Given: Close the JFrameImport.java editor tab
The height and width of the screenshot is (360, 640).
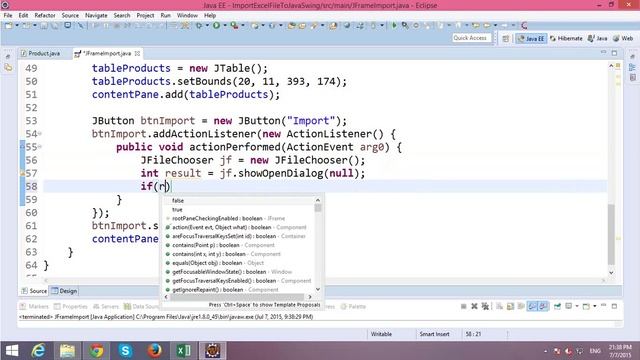Looking at the screenshot, I should click(x=137, y=53).
